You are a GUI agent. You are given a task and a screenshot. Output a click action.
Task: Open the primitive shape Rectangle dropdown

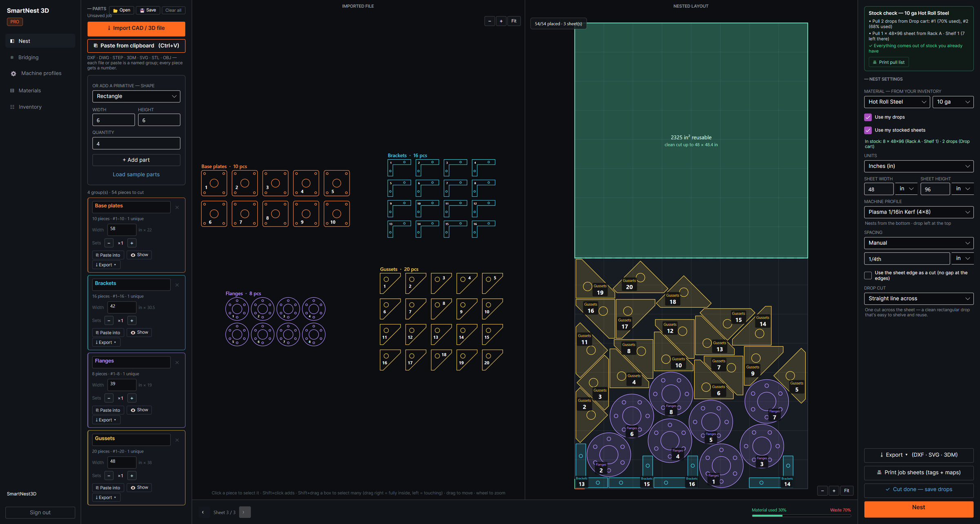pos(136,96)
